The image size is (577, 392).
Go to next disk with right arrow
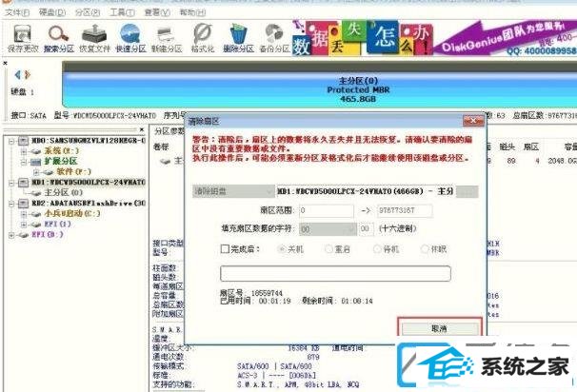pyautogui.click(x=28, y=74)
